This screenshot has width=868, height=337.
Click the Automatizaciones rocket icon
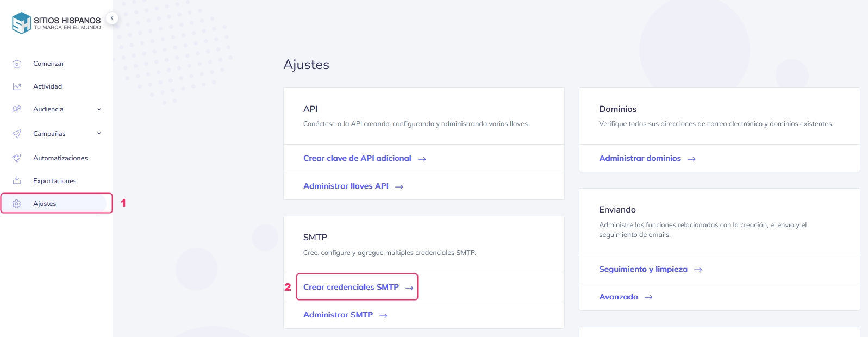tap(17, 158)
